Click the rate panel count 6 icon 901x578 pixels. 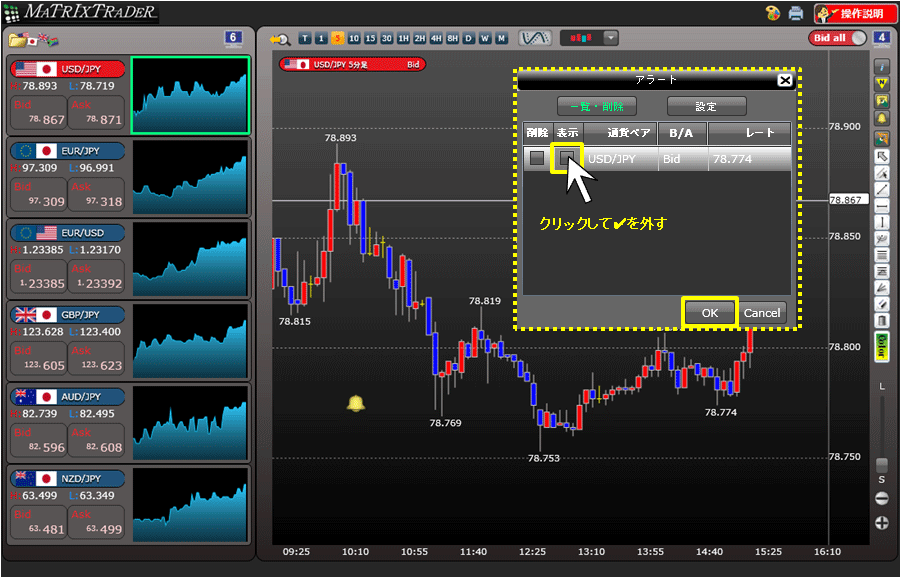[233, 39]
